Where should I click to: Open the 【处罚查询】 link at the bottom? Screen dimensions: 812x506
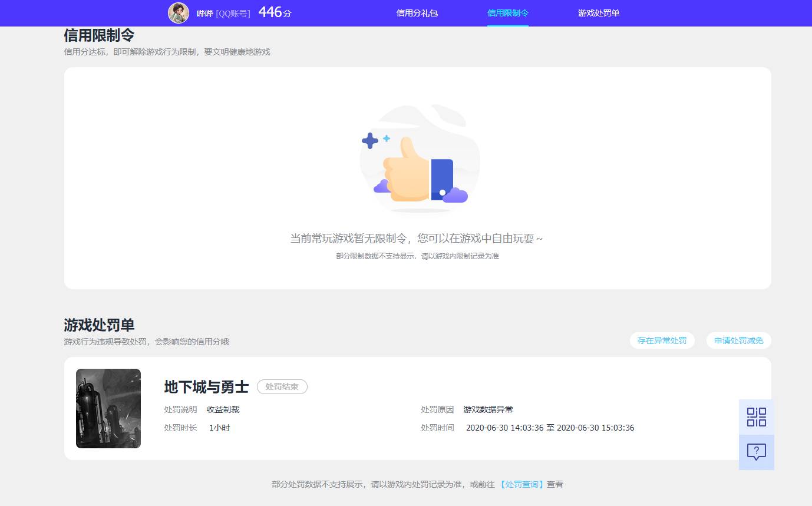(521, 484)
